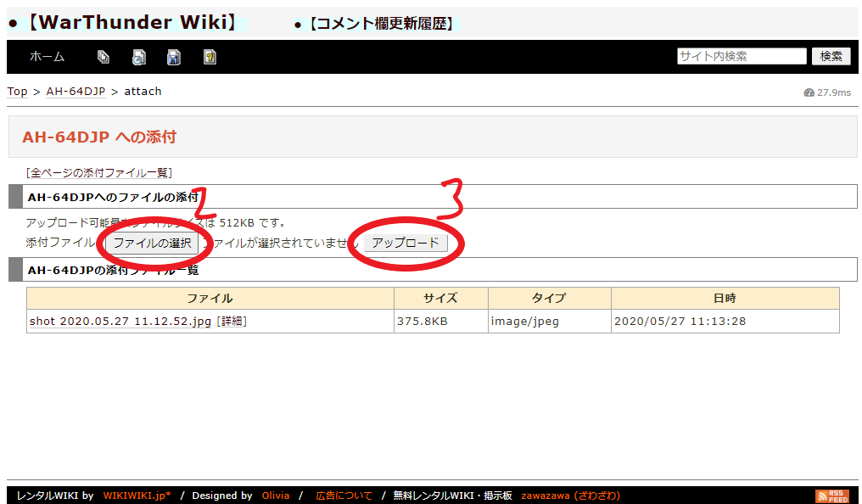Click the 詳細 link beside the jpg file
This screenshot has width=862, height=504.
(x=232, y=322)
